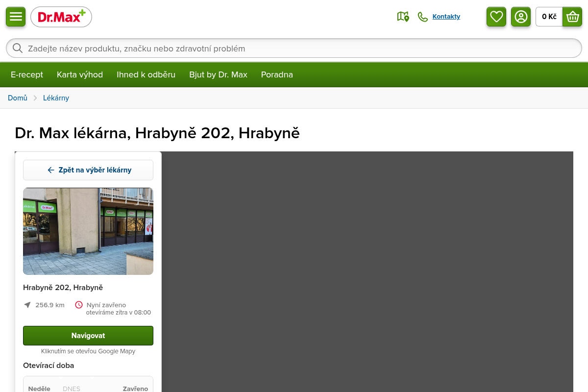Screen dimensions: 588x392
Task: Click the Nyní zavřeno status text
Action: (106, 305)
